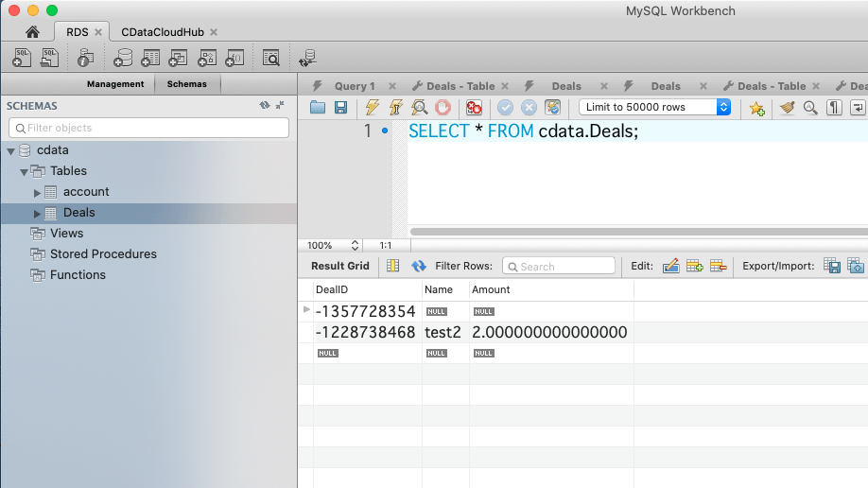Click the Filter Rows search field
The image size is (868, 488).
click(x=559, y=267)
